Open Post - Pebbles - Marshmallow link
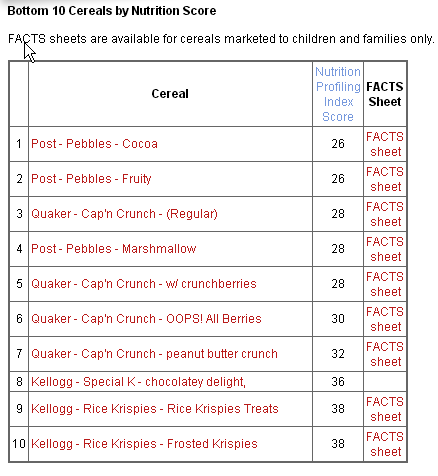Viewport: 438px width, 476px height. click(x=114, y=249)
